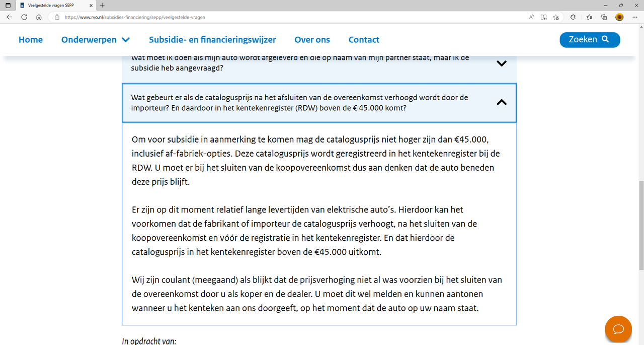Open a new browser tab
This screenshot has height=345, width=644.
[103, 5]
